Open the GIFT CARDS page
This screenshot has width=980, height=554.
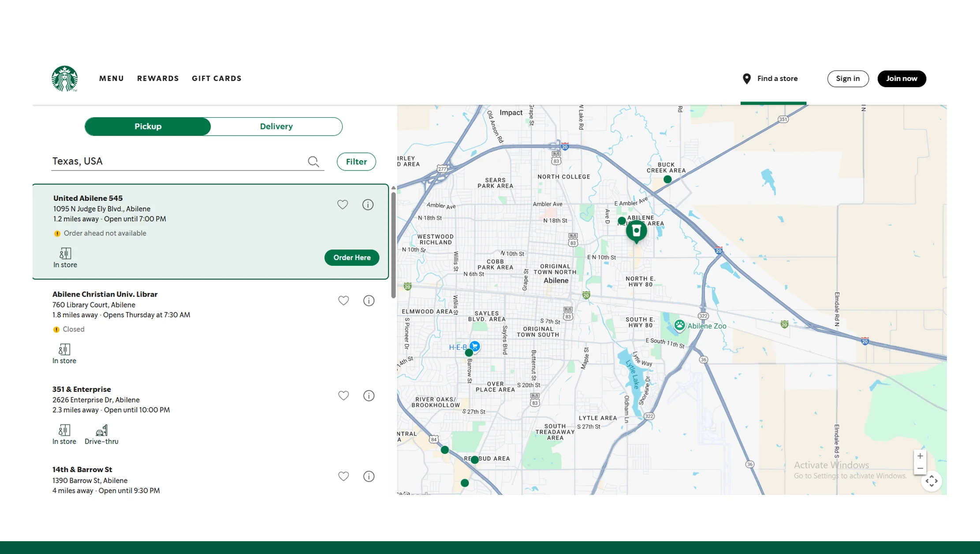216,78
